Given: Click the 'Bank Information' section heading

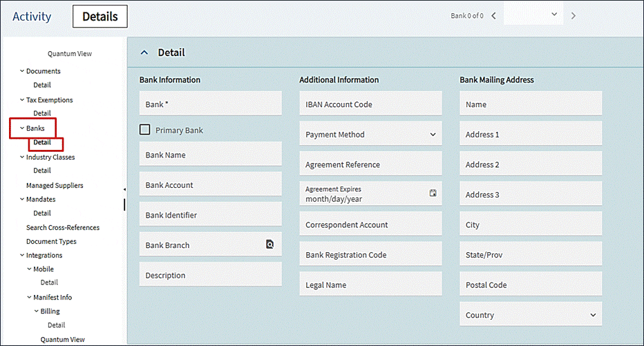Looking at the screenshot, I should click(169, 79).
